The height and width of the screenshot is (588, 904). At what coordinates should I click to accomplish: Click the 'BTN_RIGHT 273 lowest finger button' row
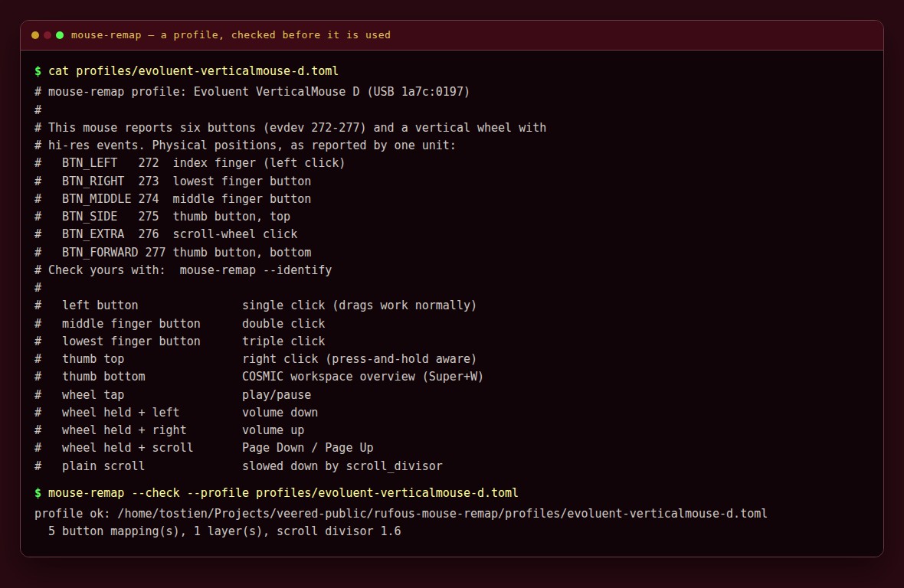click(172, 181)
